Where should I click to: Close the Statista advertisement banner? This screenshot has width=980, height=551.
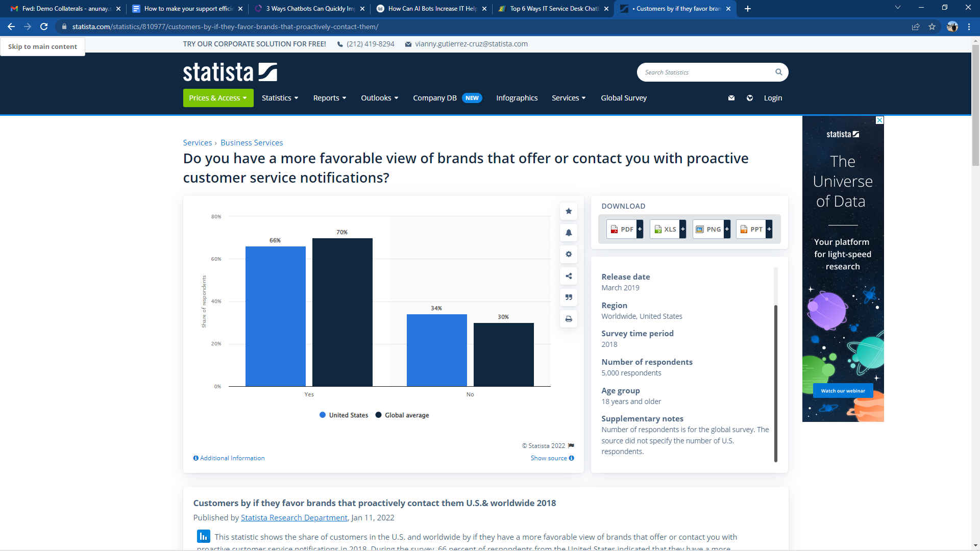click(x=879, y=120)
